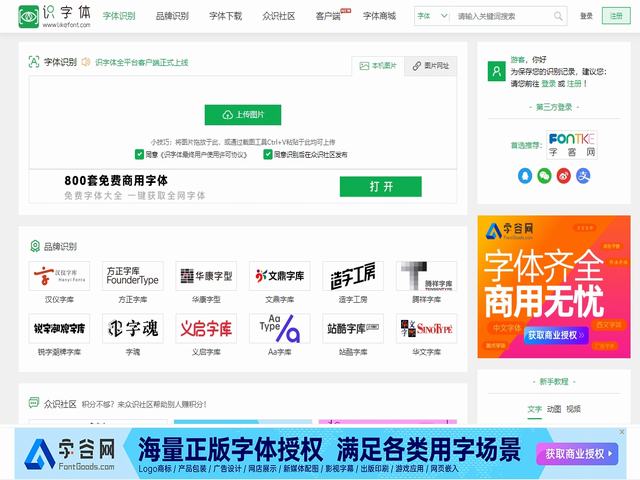Select the 文字 tutorial tab
The height and width of the screenshot is (480, 640).
[x=535, y=409]
